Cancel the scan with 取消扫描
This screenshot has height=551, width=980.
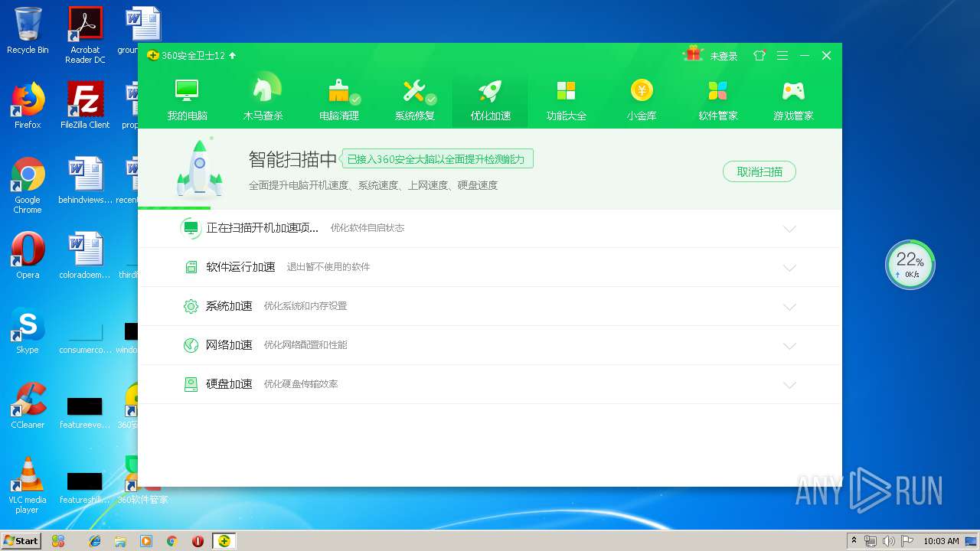tap(759, 171)
